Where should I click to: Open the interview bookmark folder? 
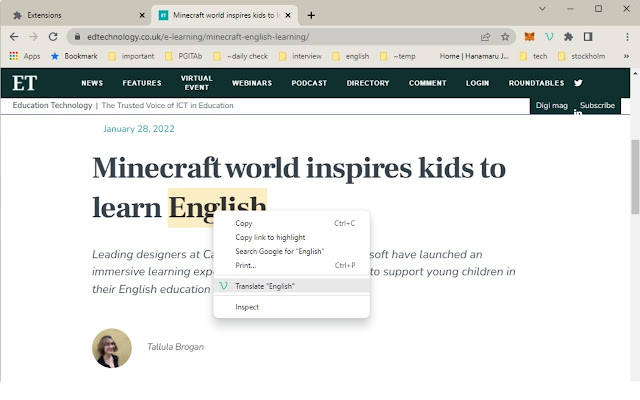(300, 56)
